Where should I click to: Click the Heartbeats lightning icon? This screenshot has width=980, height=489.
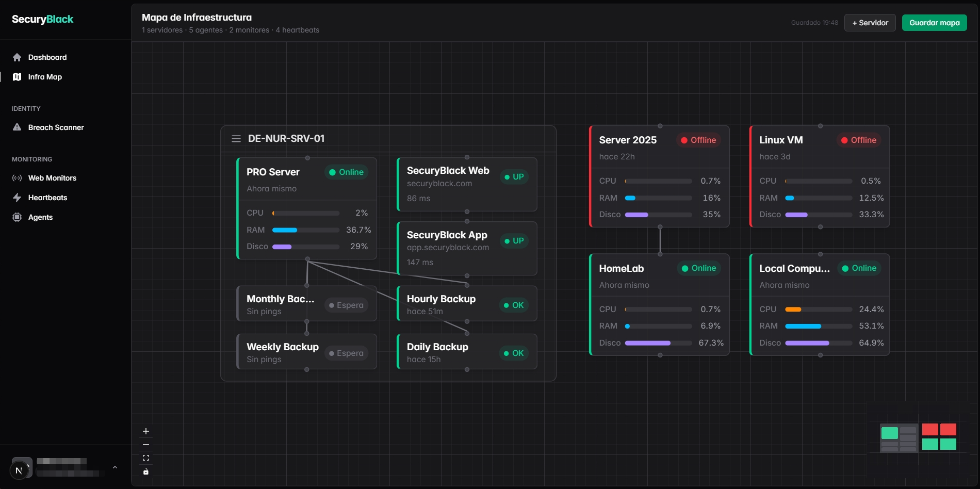[x=17, y=198]
